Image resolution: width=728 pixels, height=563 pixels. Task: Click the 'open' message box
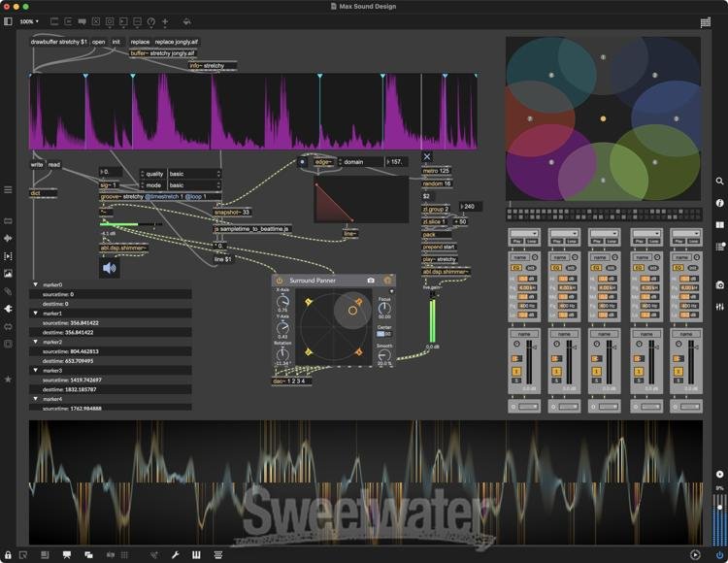pyautogui.click(x=98, y=42)
